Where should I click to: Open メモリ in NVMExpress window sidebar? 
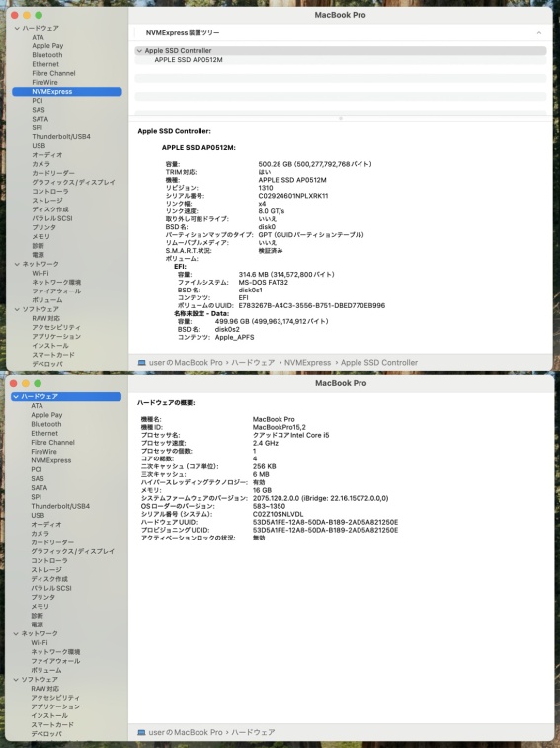click(41, 236)
